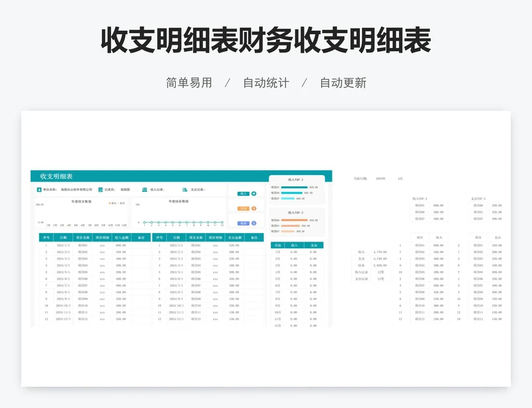Click the 年度结余数据 chart title

pyautogui.click(x=178, y=202)
